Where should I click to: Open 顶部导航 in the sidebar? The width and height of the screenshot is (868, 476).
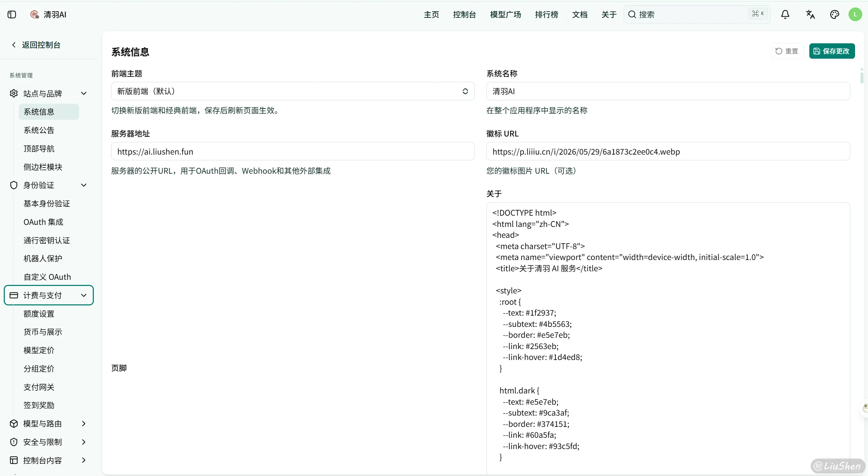click(39, 148)
